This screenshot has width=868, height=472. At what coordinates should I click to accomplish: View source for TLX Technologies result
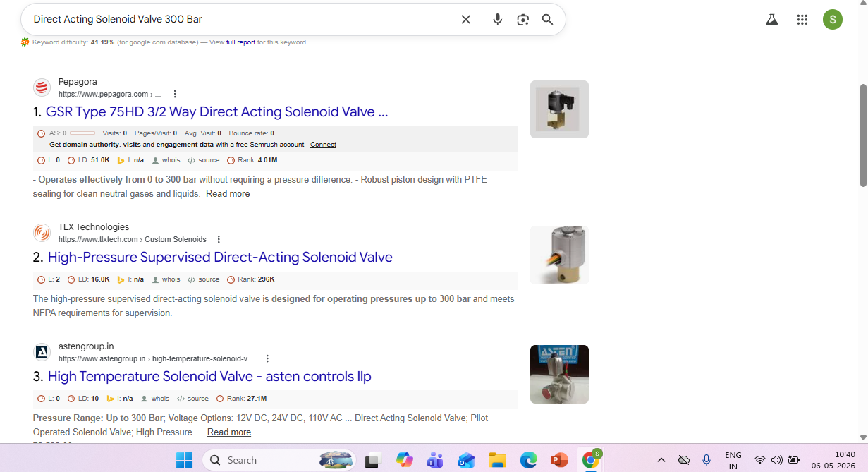tap(204, 279)
